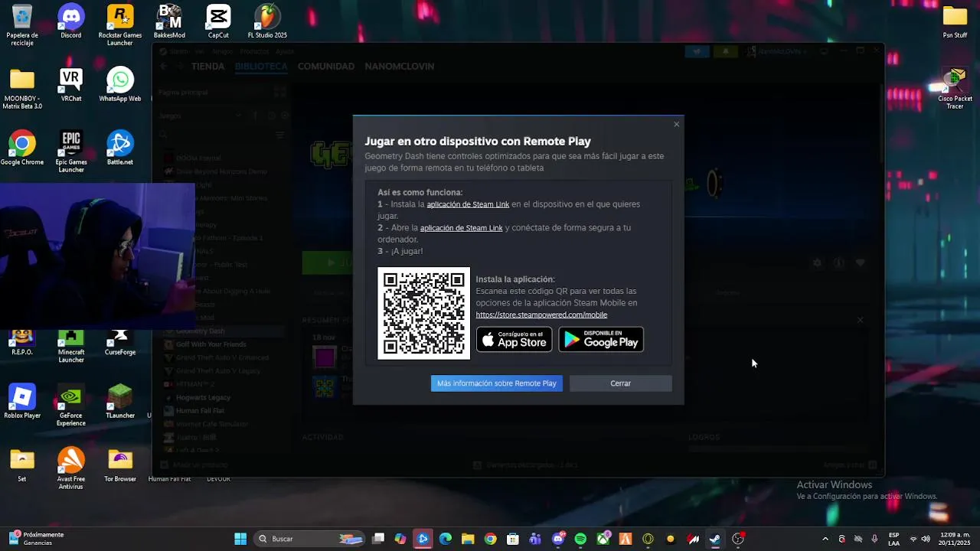Toggle favorite heart icon in Steam
The image size is (980, 551).
861,262
